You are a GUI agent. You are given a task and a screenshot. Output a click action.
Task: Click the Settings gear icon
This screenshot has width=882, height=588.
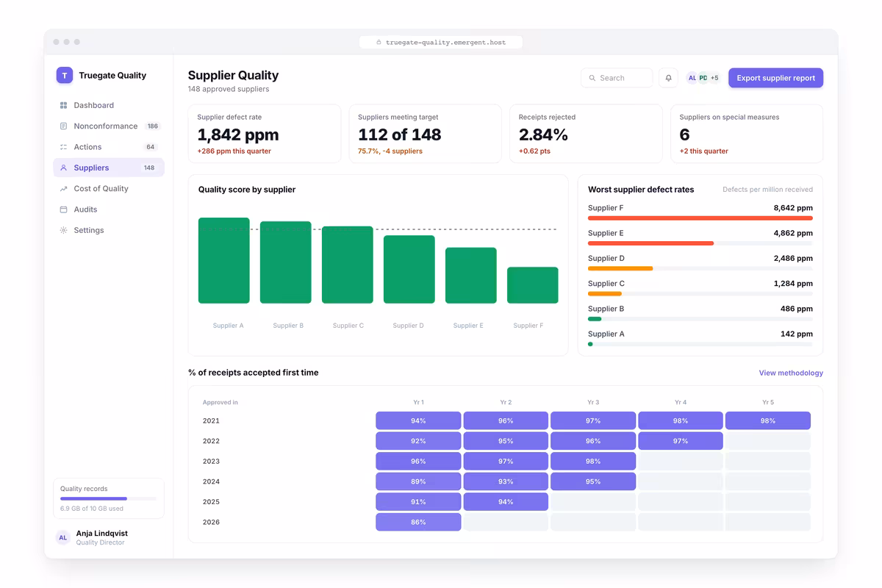(63, 230)
